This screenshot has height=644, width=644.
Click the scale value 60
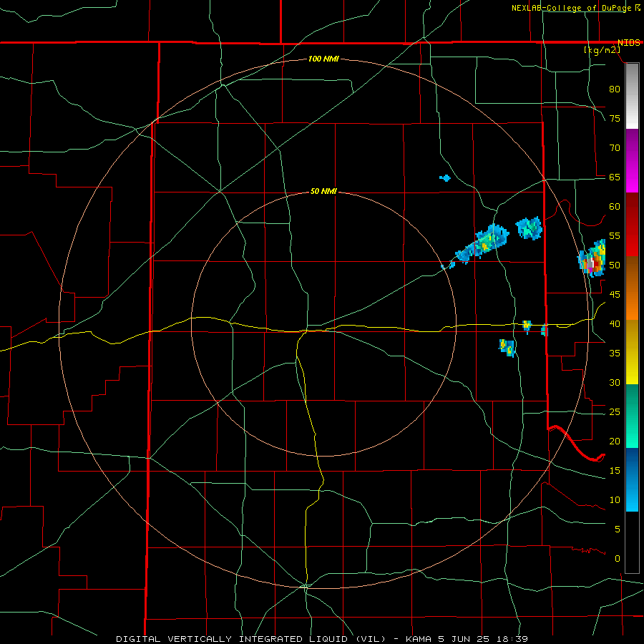point(615,207)
